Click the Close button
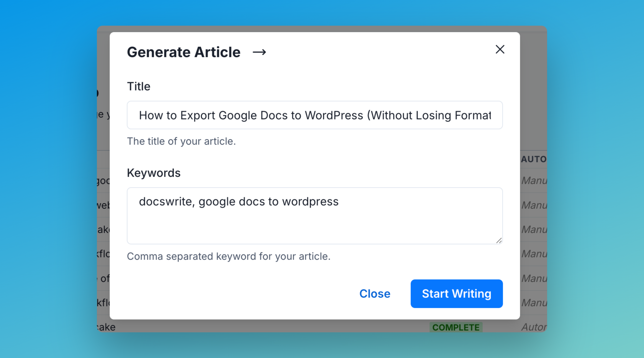644x358 pixels. [375, 294]
